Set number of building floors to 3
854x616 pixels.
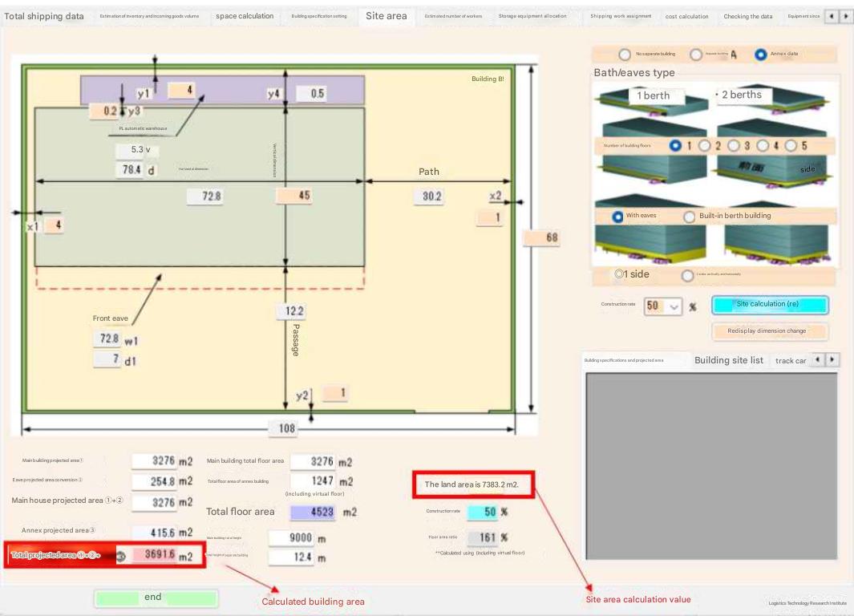click(733, 146)
